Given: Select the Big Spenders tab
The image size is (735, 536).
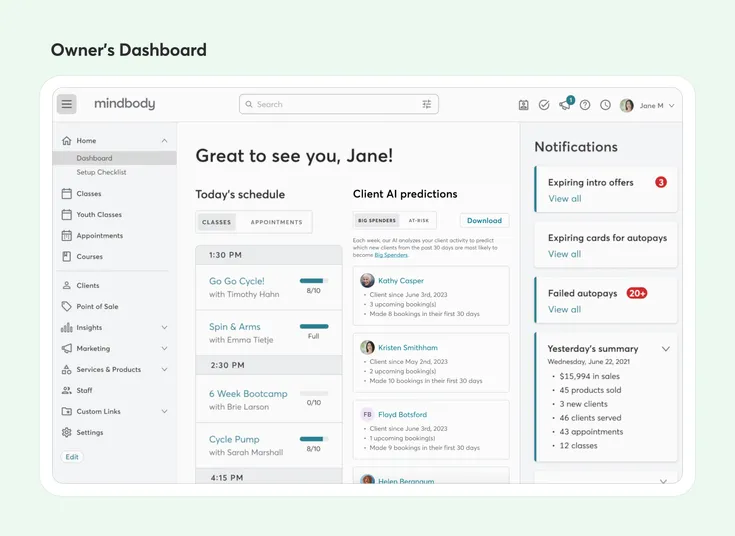Looking at the screenshot, I should (x=377, y=220).
